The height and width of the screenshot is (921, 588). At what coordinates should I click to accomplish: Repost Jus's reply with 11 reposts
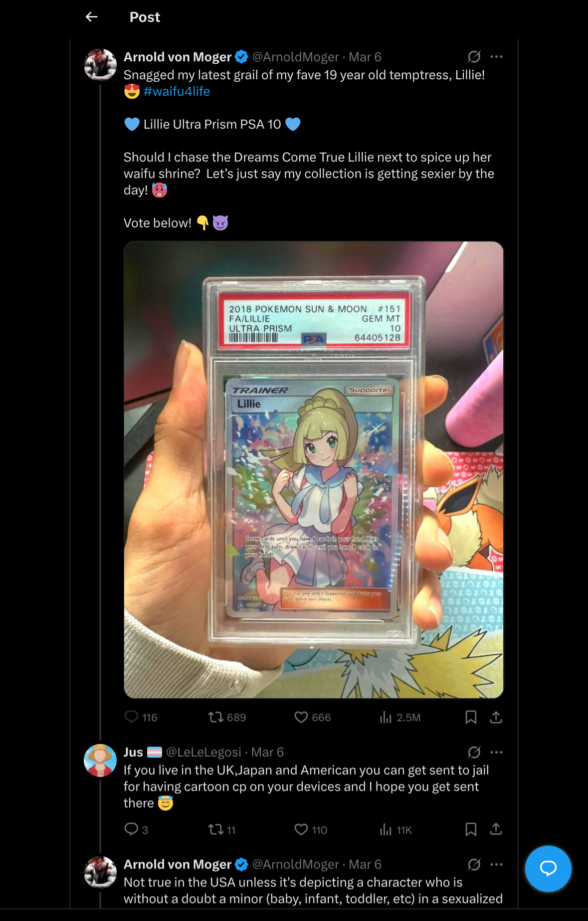[x=222, y=830]
